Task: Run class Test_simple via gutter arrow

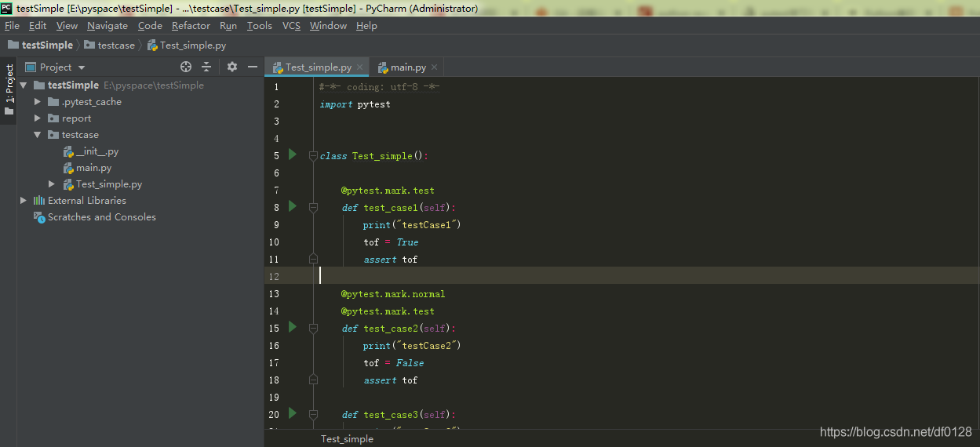Action: click(293, 154)
